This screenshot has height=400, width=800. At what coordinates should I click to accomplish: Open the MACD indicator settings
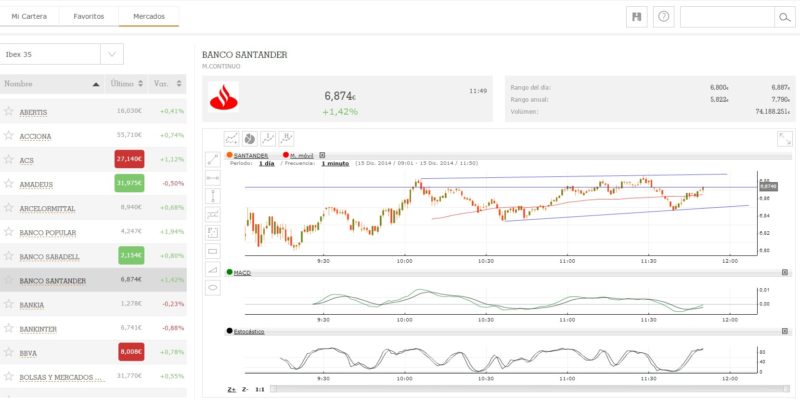(242, 273)
